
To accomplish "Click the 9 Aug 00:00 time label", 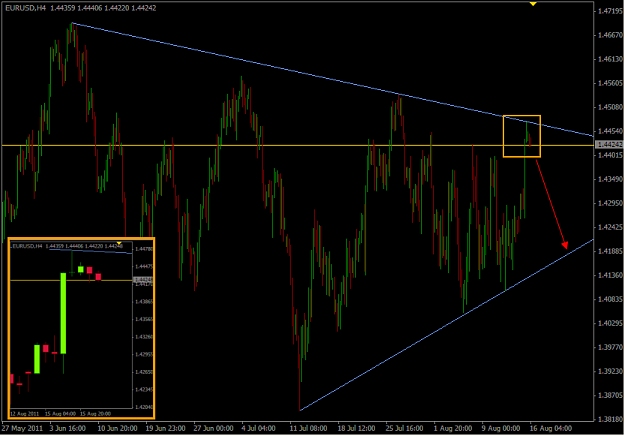I will pyautogui.click(x=501, y=428).
